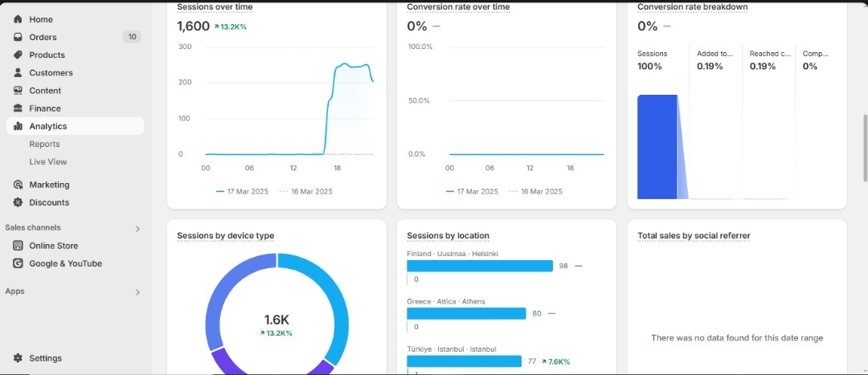Click Sessions by location card title
The width and height of the screenshot is (868, 375).
click(x=448, y=236)
